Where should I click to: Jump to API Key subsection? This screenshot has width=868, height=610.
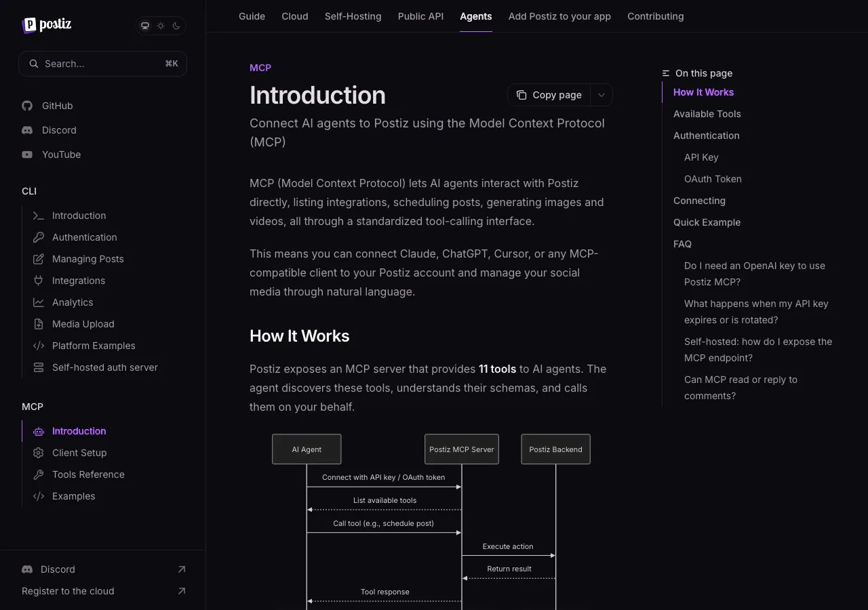[701, 157]
